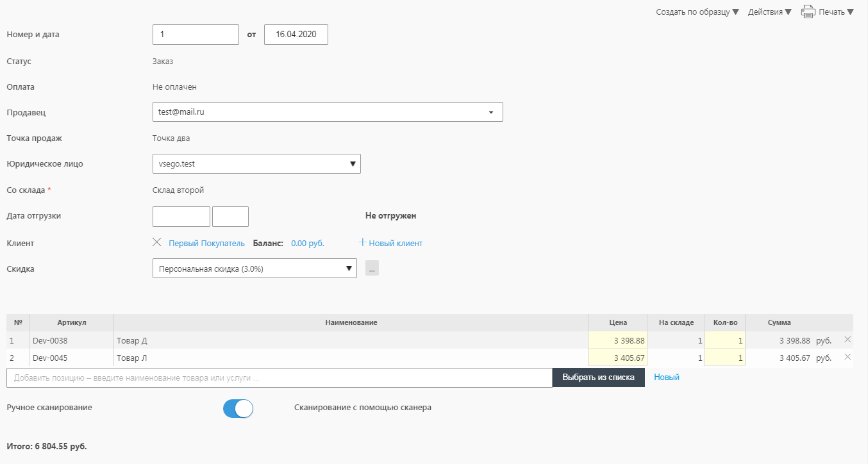Click the quantity cell for Товар Л
Viewport: 868px width, 464px height.
tap(724, 358)
